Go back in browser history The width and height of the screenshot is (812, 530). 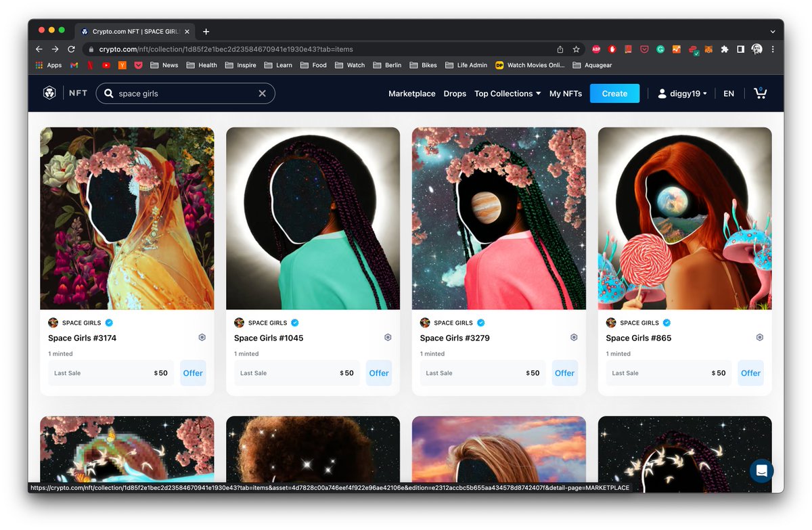click(x=39, y=49)
